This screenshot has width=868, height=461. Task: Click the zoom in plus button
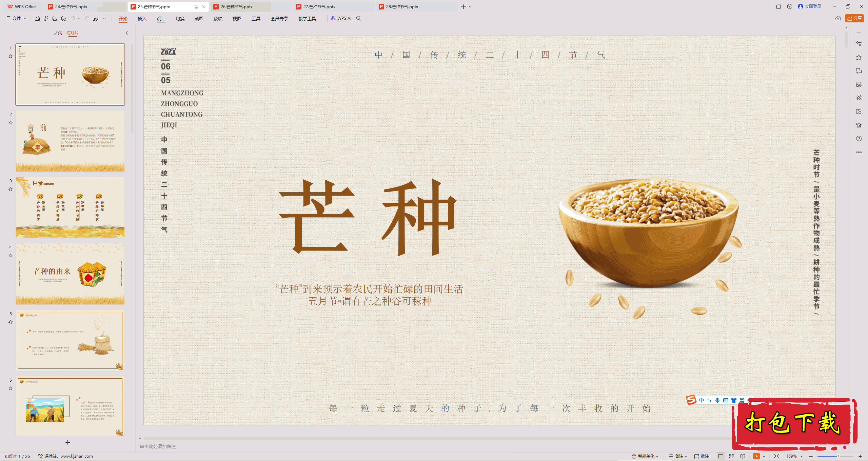click(x=860, y=456)
